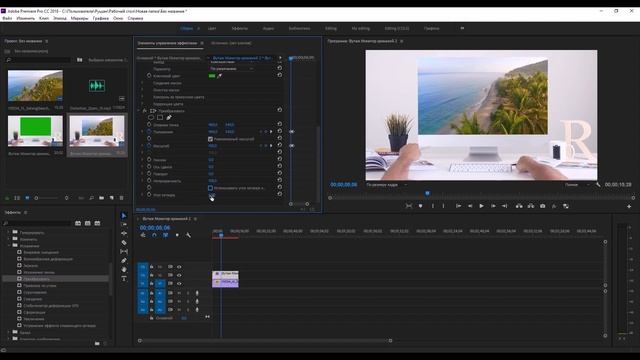Toggle the Transform effect fx switch
This screenshot has width=640, height=360.
[144, 111]
